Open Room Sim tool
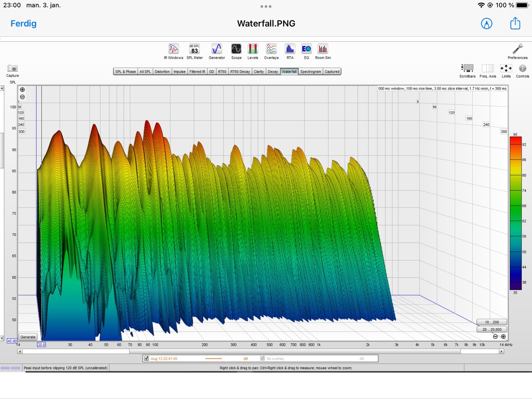Viewport: 532px width, 399px height. 323,51
